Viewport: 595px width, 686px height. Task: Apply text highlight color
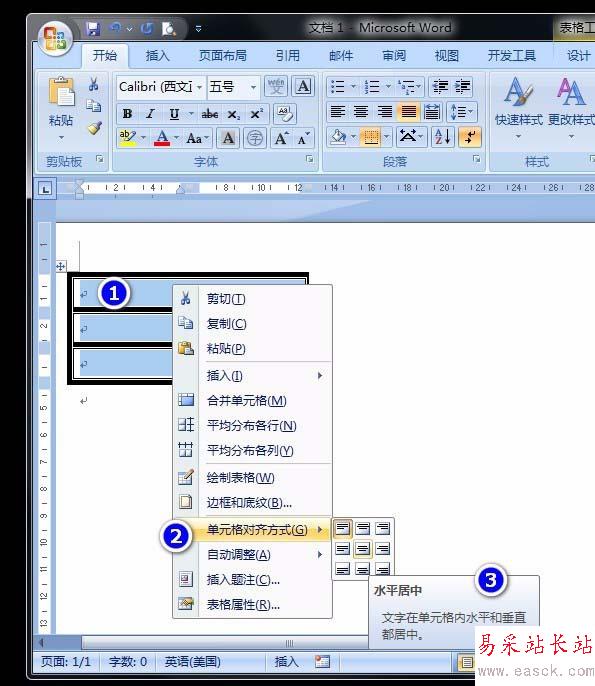[127, 138]
